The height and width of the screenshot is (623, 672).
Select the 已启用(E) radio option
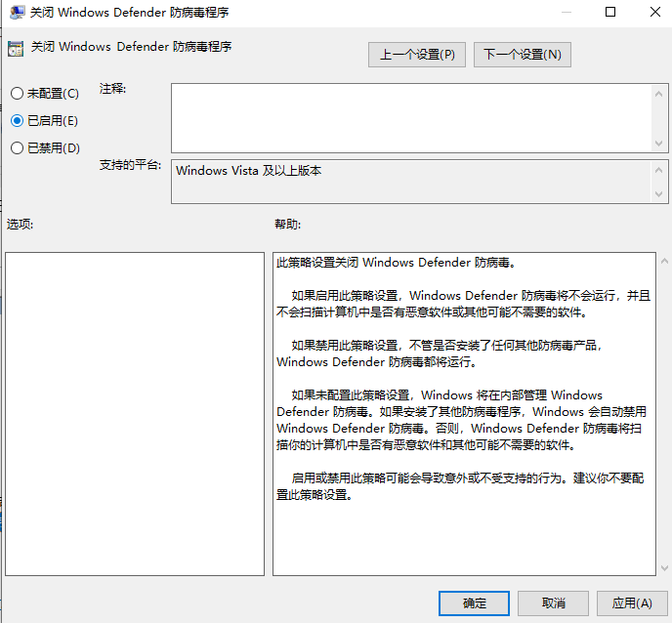click(17, 121)
